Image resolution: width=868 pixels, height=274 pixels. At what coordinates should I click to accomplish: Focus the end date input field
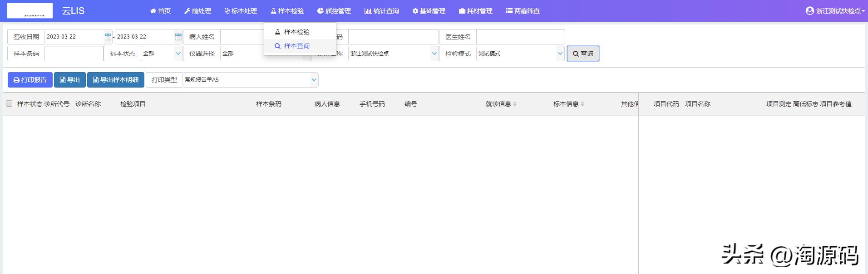click(x=145, y=37)
